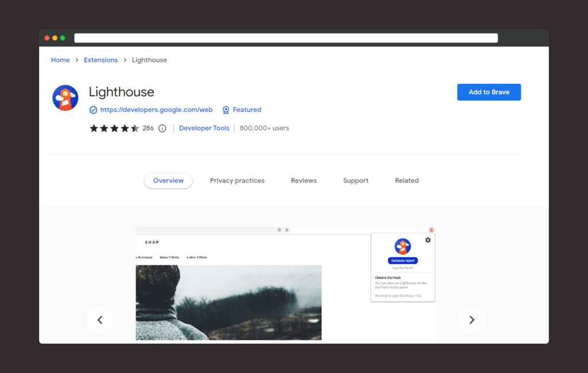
Task: Open the Privacy practices tab
Action: pyautogui.click(x=237, y=181)
